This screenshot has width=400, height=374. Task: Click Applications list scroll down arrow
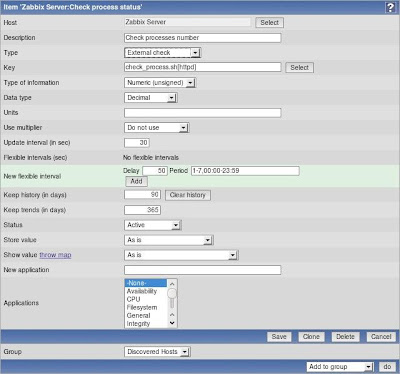(x=172, y=323)
